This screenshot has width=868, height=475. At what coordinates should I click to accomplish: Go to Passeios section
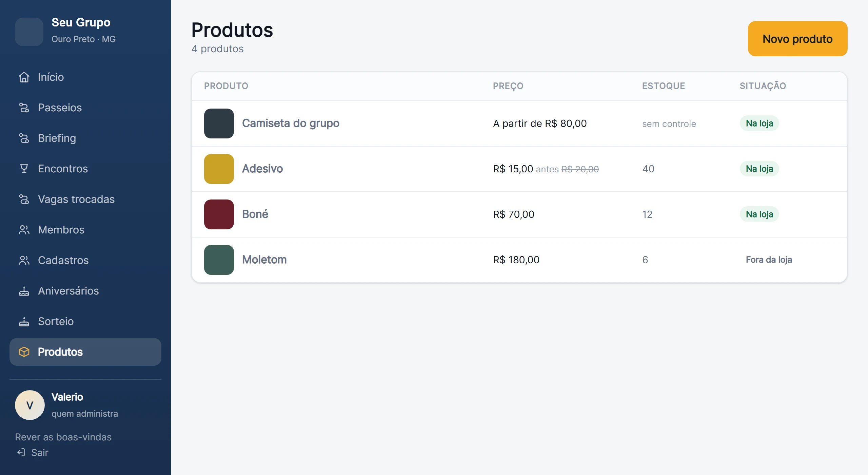(x=85, y=108)
